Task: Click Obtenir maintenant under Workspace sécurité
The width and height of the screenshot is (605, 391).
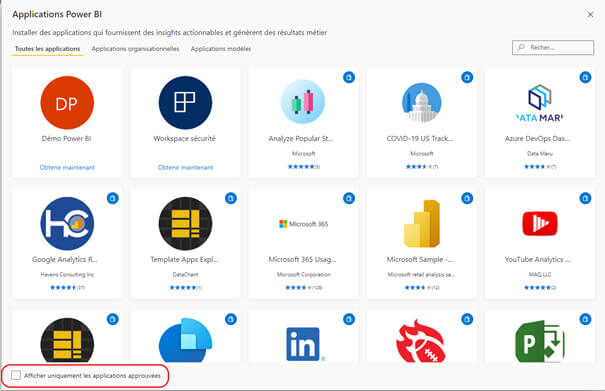Action: (185, 167)
